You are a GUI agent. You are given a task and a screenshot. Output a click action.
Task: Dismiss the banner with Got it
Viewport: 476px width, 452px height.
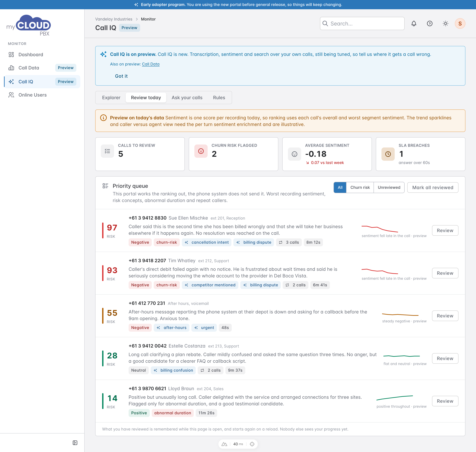coord(121,76)
